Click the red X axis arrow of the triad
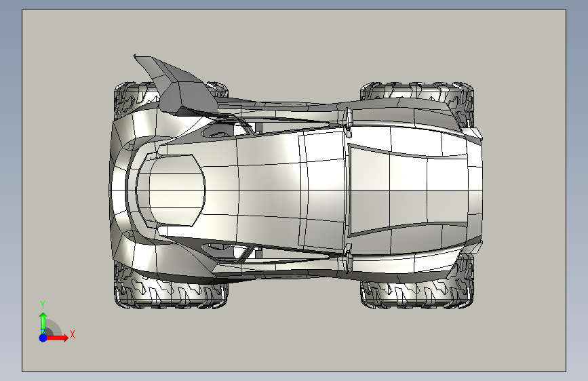The height and width of the screenshot is (381, 588). pyautogui.click(x=58, y=338)
